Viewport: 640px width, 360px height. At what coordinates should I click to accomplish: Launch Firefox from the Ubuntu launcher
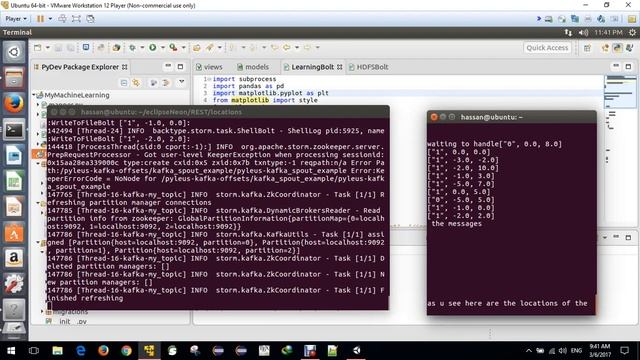pyautogui.click(x=14, y=103)
